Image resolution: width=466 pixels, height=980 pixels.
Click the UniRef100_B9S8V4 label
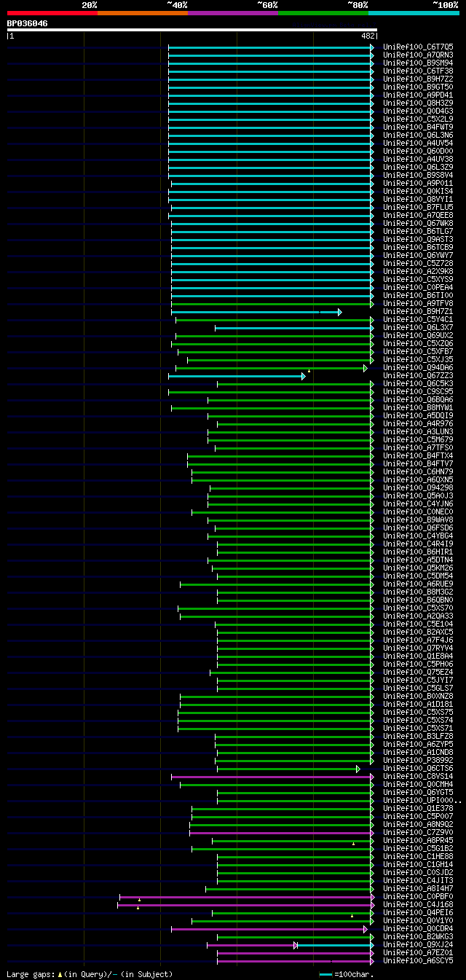click(x=418, y=175)
